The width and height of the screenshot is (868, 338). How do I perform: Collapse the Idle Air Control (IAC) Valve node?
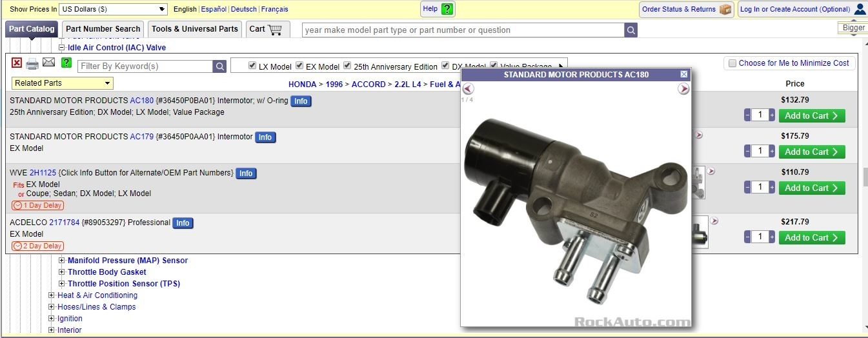click(62, 47)
